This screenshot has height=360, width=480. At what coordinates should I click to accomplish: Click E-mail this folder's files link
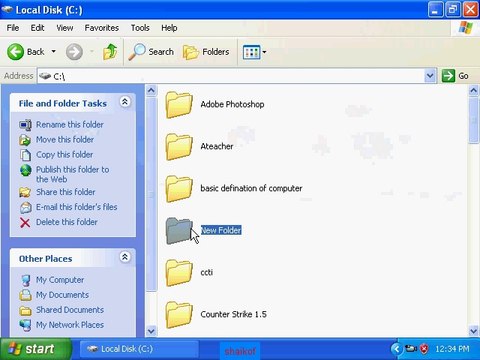(77, 207)
